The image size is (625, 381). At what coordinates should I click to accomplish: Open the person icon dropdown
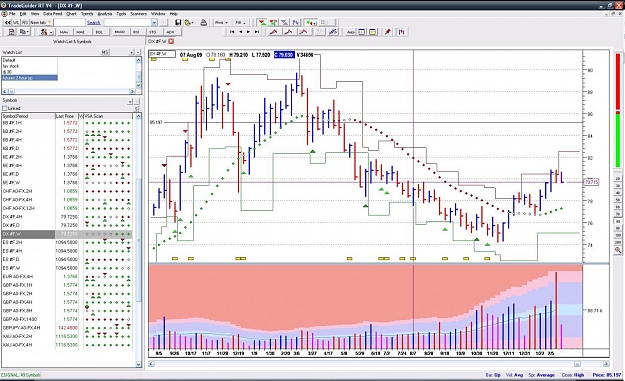[x=47, y=32]
